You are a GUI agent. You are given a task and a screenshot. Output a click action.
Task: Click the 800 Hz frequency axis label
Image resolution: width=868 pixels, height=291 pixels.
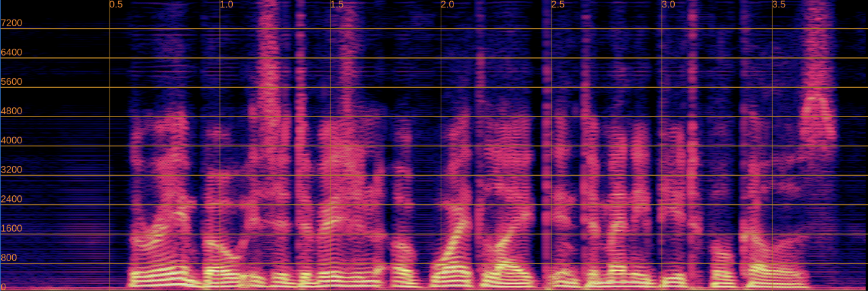[x=9, y=257]
